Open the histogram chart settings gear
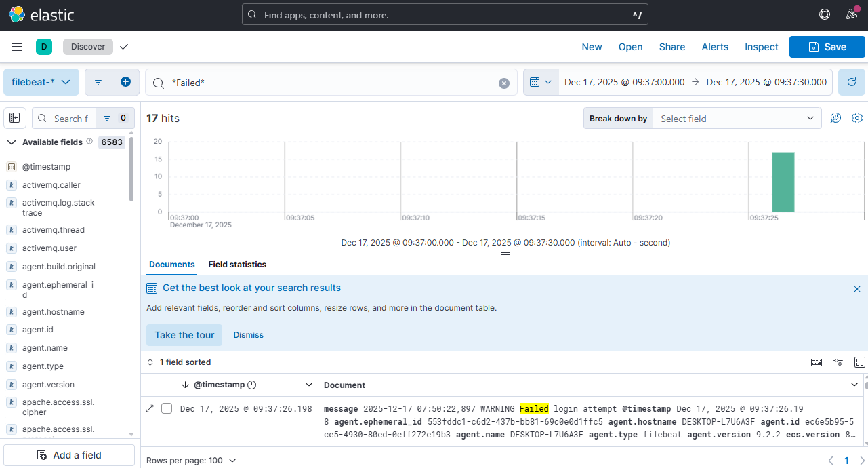This screenshot has height=468, width=868. (x=856, y=118)
